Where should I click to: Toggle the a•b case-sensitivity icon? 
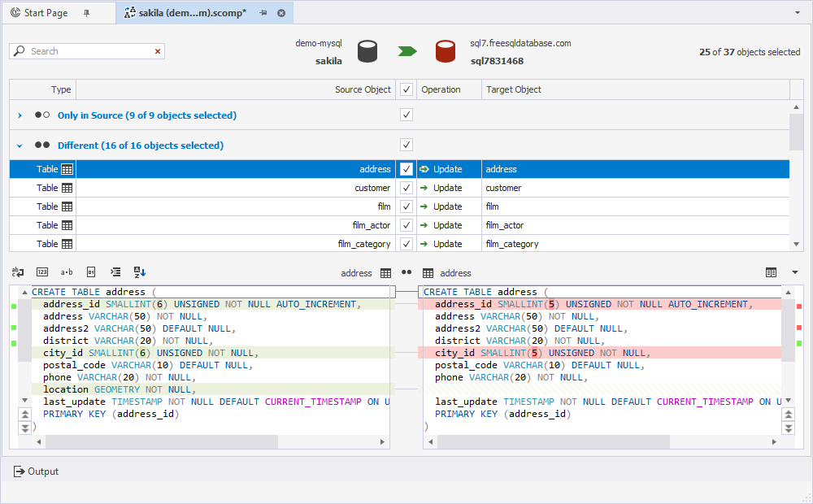(x=67, y=272)
